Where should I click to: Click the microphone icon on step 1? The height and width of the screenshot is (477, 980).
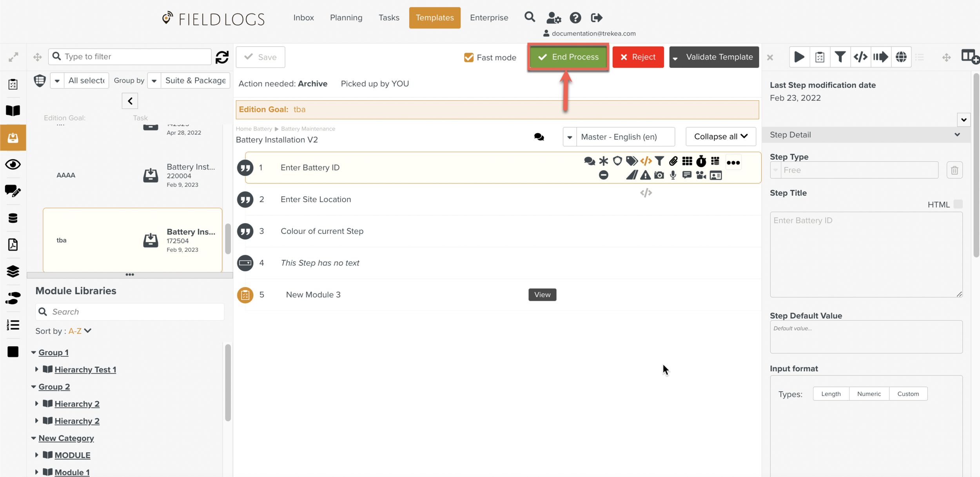pyautogui.click(x=673, y=175)
